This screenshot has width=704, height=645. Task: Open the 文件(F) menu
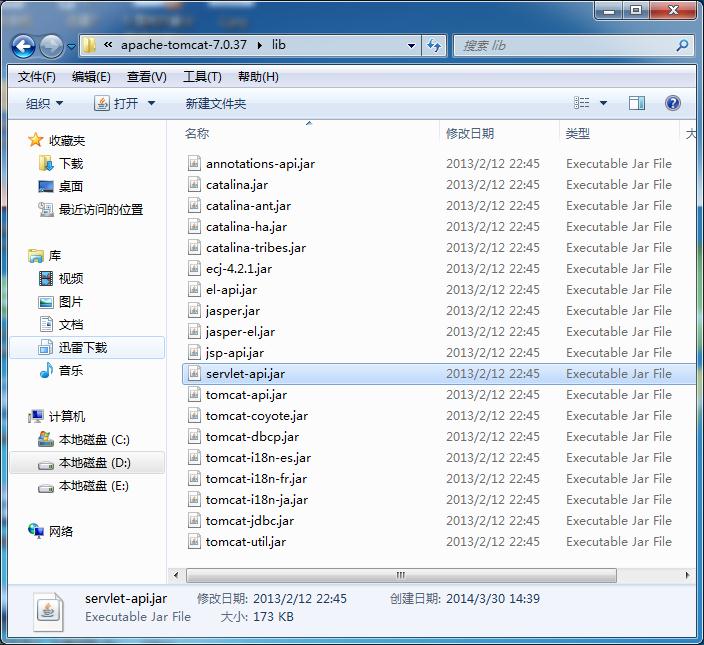point(36,77)
